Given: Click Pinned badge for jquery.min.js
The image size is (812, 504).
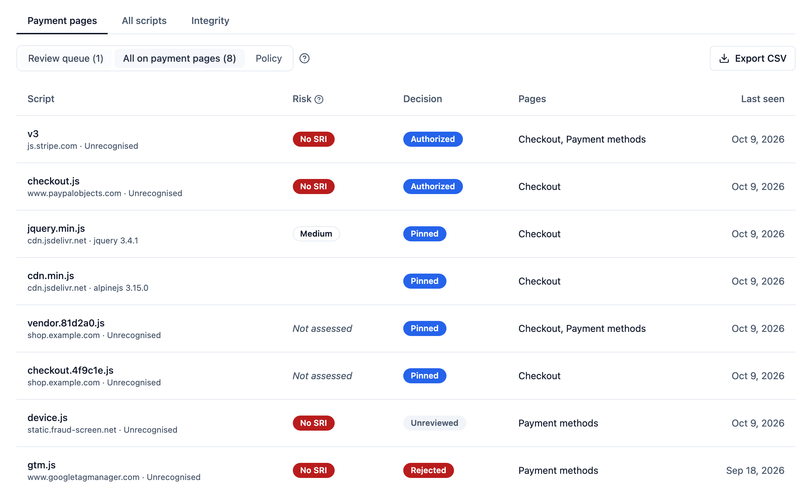Looking at the screenshot, I should 425,234.
